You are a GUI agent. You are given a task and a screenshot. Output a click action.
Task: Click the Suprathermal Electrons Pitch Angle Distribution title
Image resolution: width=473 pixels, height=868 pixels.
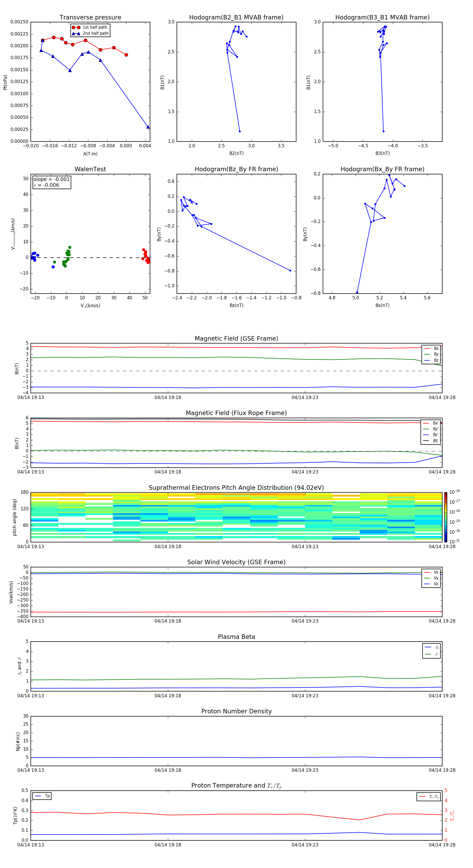(x=236, y=488)
